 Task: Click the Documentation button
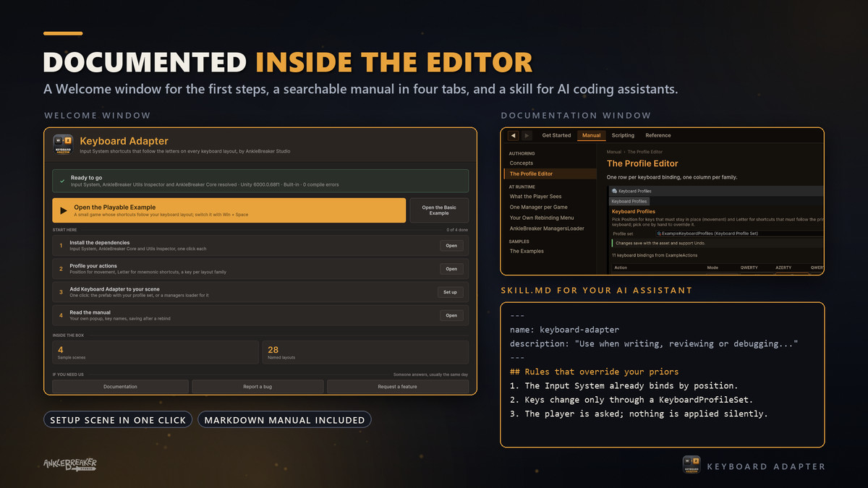120,387
